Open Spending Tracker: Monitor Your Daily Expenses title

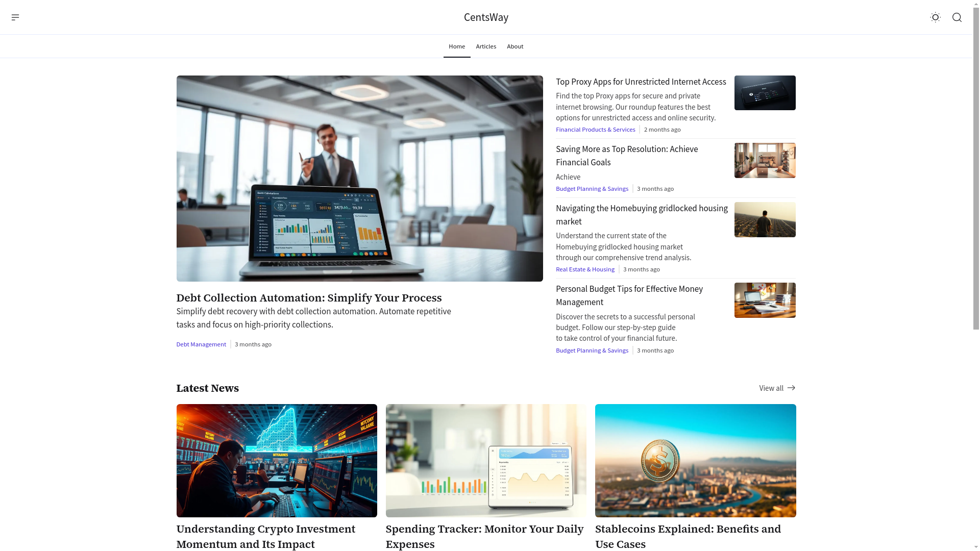pyautogui.click(x=484, y=536)
